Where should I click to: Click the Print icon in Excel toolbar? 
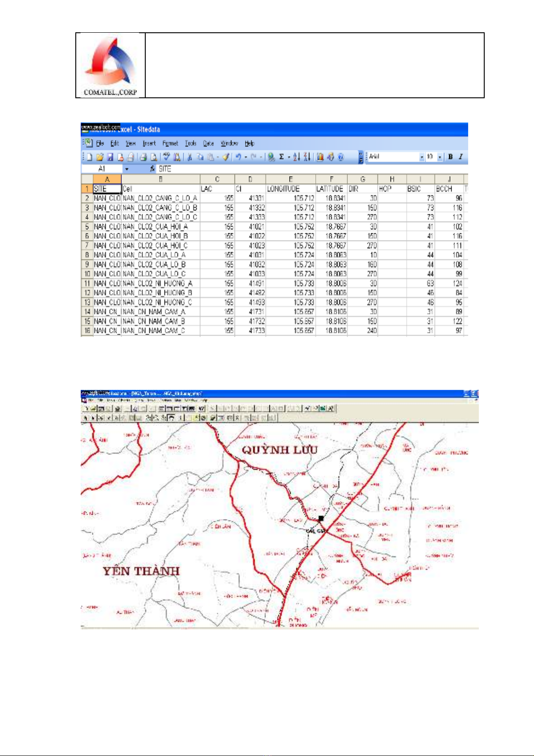143,157
